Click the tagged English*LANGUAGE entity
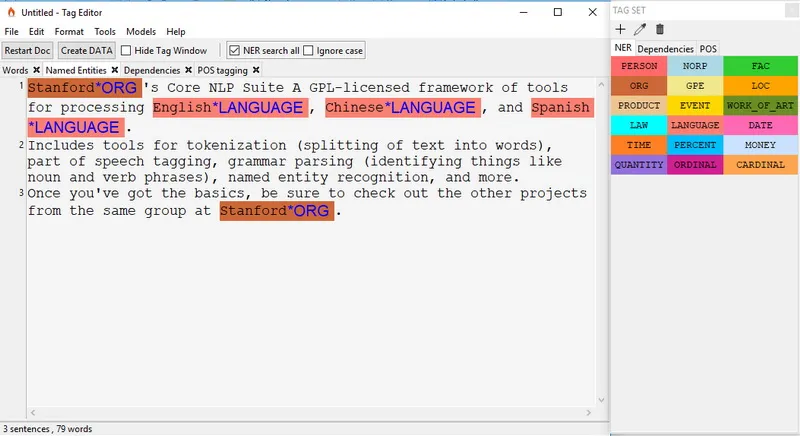 (230, 108)
